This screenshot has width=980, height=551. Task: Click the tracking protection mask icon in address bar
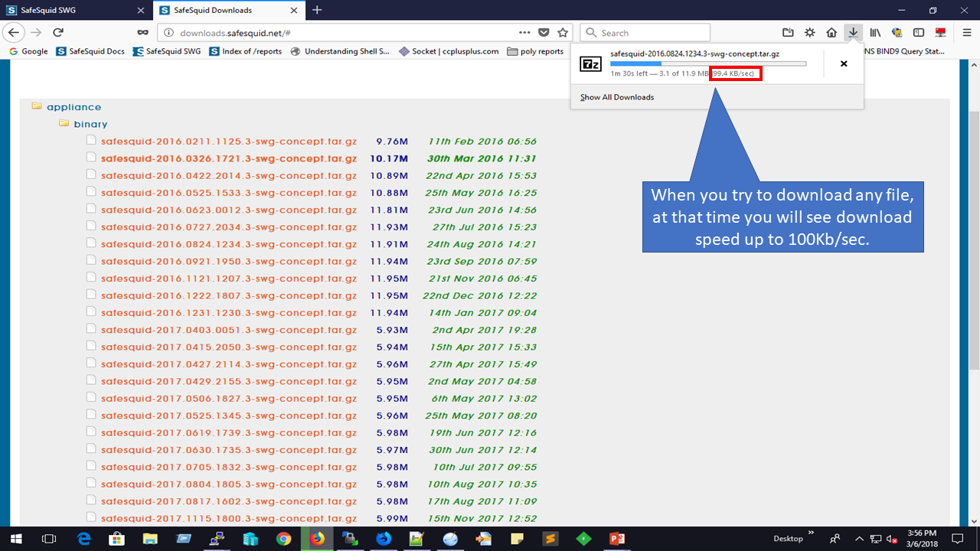[x=142, y=33]
